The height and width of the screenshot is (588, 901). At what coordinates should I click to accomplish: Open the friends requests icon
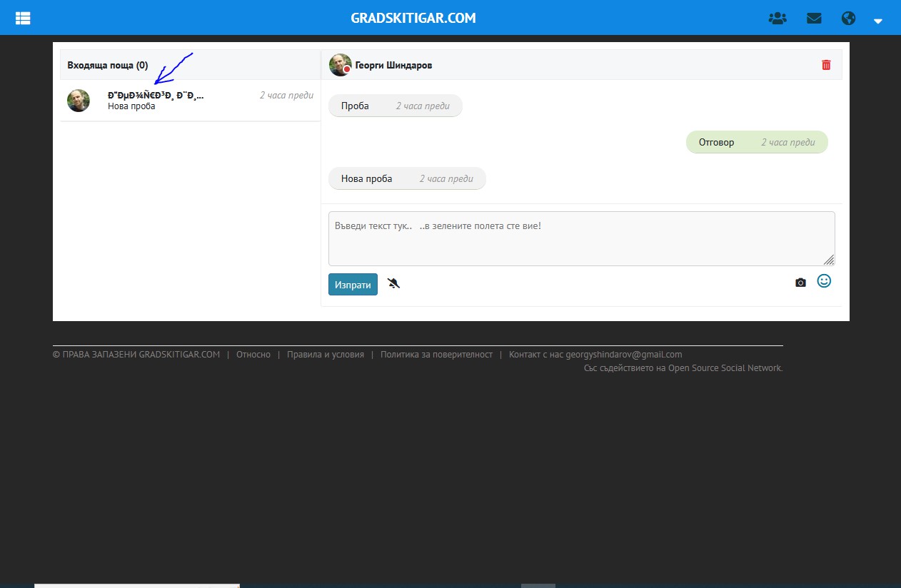pyautogui.click(x=777, y=19)
